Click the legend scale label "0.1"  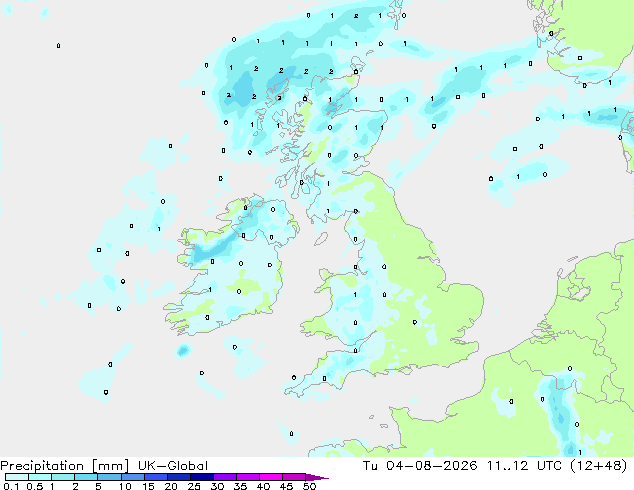pyautogui.click(x=11, y=486)
